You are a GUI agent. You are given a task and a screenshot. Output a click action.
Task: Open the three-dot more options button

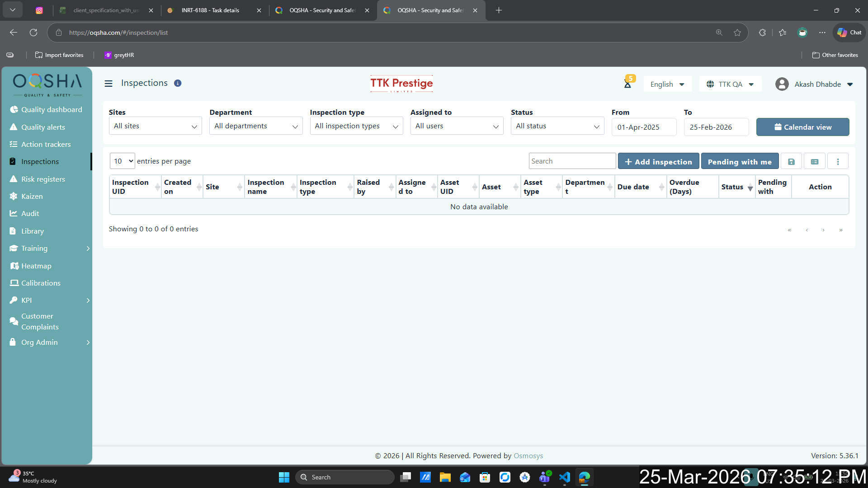click(838, 161)
